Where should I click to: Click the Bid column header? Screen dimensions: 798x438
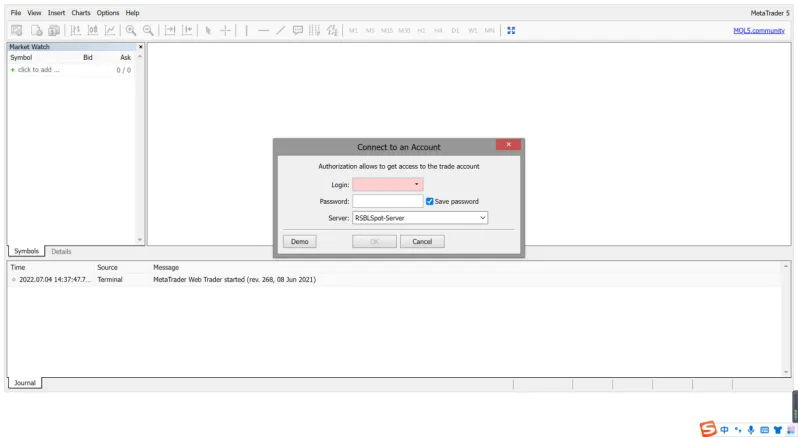(88, 57)
